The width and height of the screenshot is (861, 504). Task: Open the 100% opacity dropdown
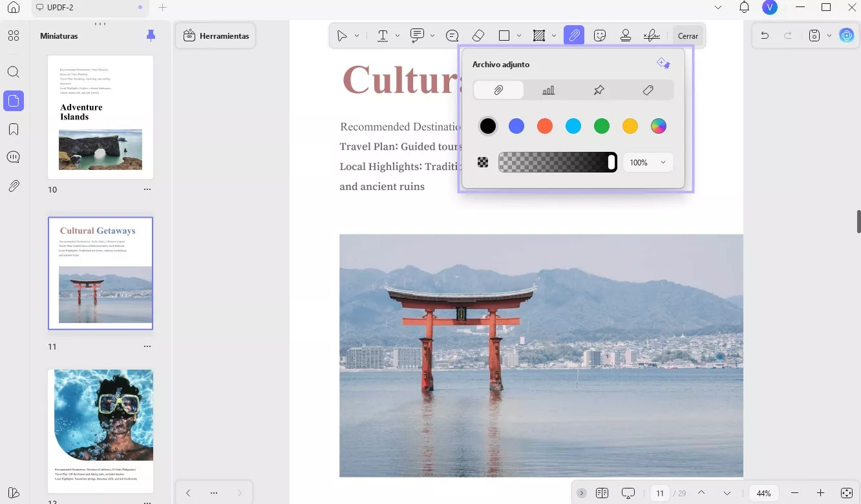pyautogui.click(x=648, y=162)
